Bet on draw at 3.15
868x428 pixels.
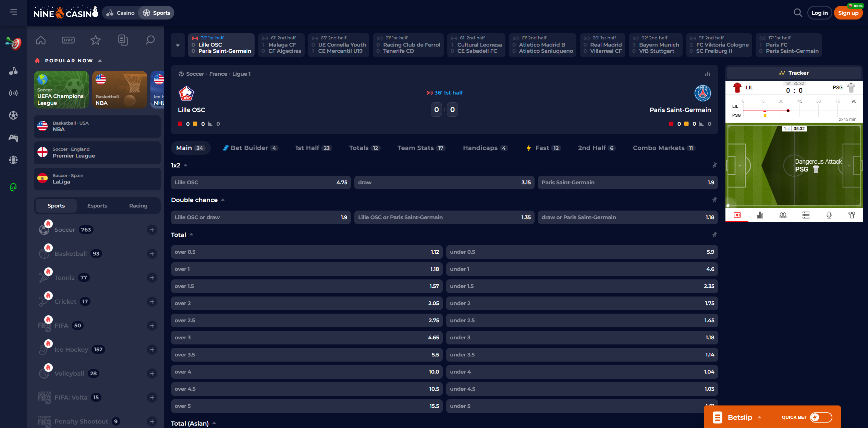[x=444, y=182]
